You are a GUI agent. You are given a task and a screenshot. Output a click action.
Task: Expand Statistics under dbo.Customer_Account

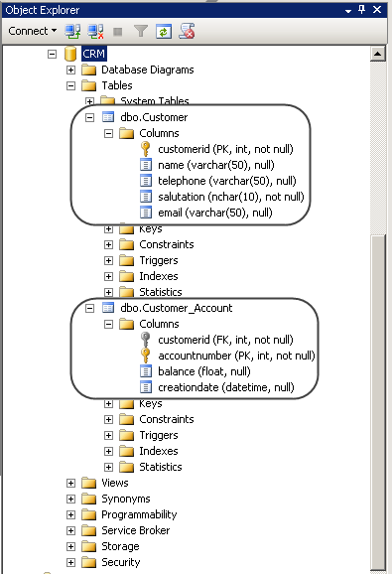pos(108,468)
